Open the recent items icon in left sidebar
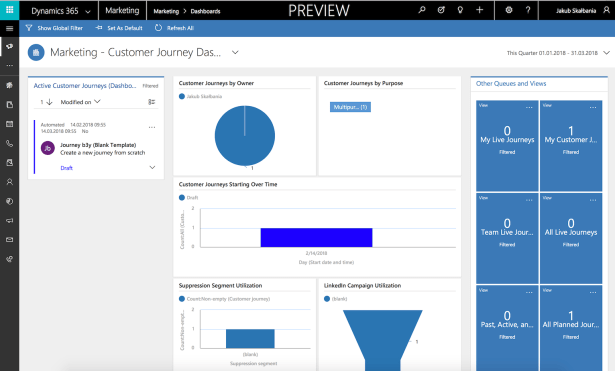Viewport: 615px width, 371px height. (9, 47)
